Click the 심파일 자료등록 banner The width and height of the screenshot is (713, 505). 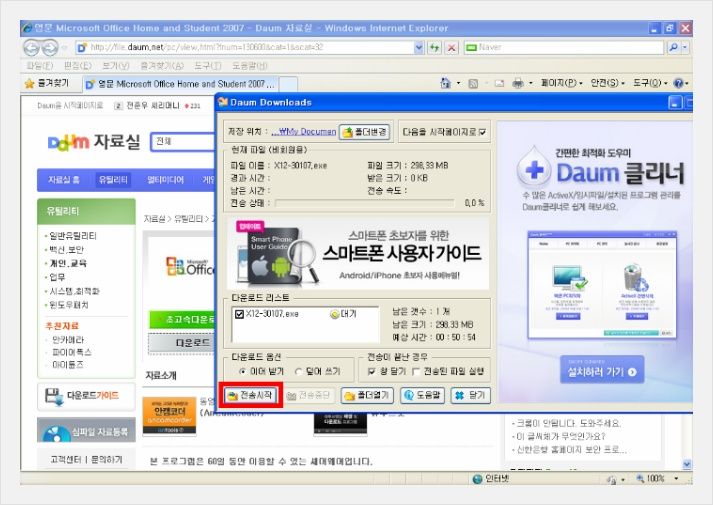pyautogui.click(x=86, y=430)
